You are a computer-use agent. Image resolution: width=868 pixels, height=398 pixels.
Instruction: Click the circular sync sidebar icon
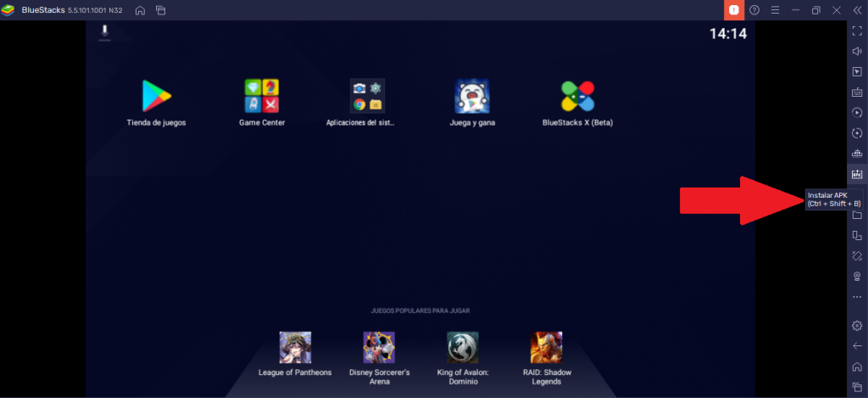pyautogui.click(x=857, y=133)
